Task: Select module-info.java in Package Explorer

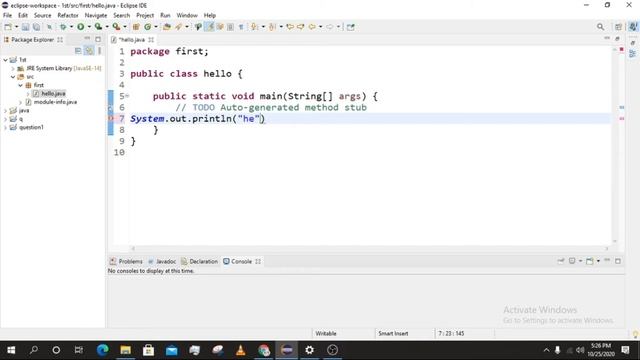Action: click(51, 102)
